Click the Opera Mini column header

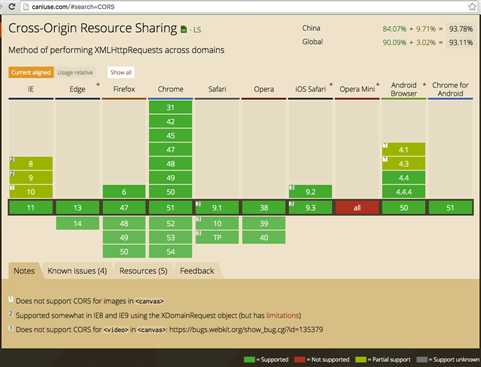pos(357,89)
